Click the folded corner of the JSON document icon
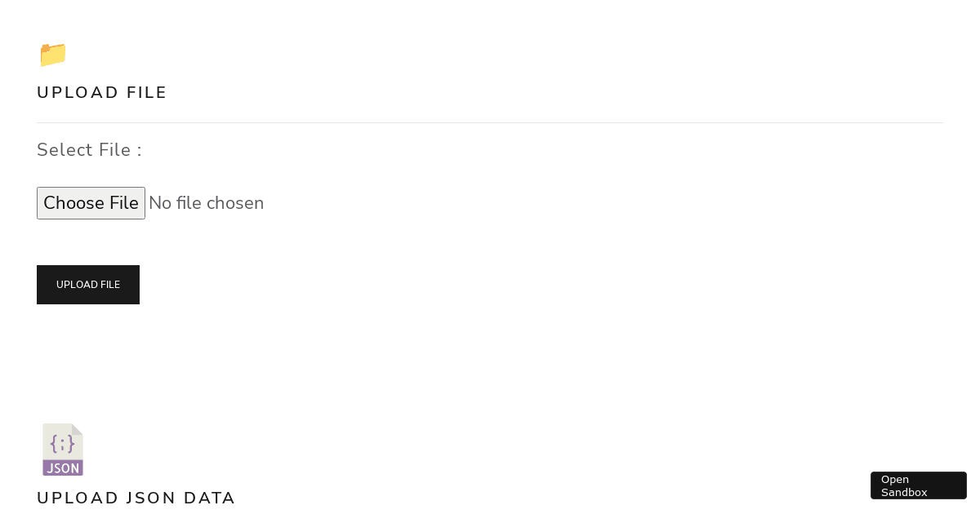 click(x=78, y=428)
